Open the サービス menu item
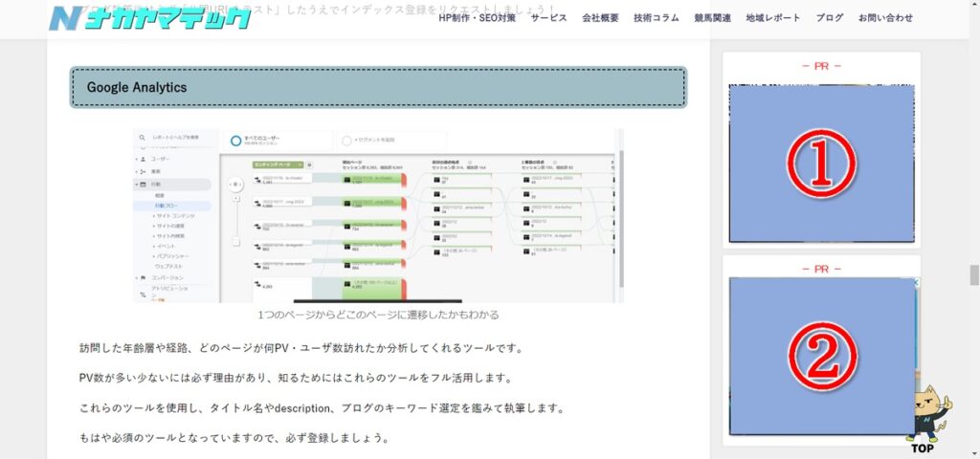Viewport: 980px width, 459px height. tap(548, 17)
